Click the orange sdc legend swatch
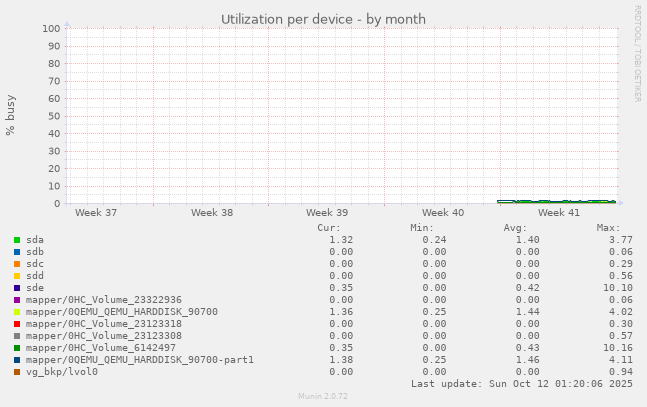The height and width of the screenshot is (407, 647). [17, 264]
